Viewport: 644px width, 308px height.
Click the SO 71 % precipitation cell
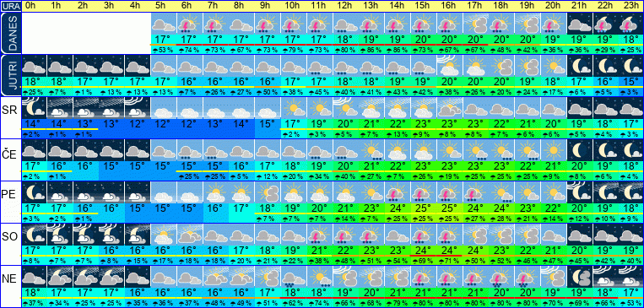tap(449, 260)
